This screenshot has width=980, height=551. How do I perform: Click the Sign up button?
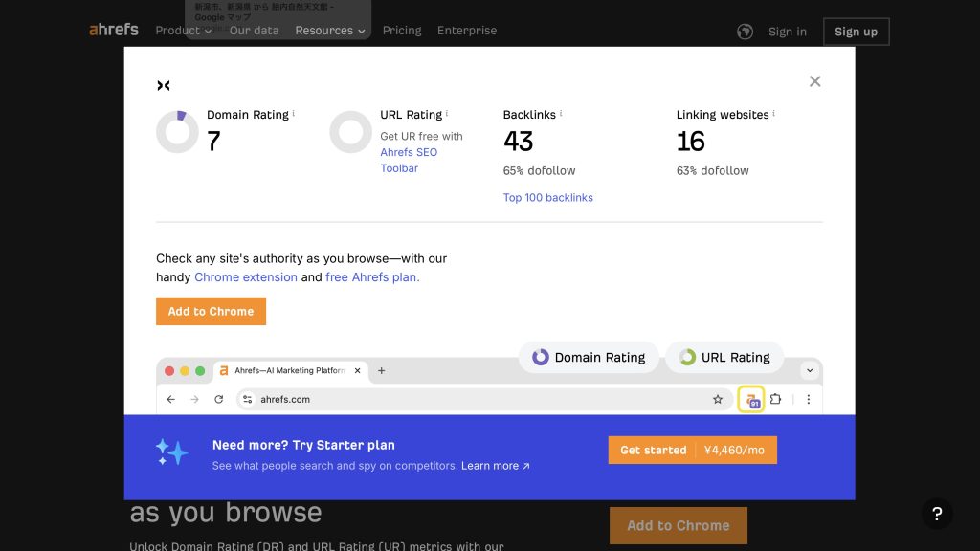[856, 32]
